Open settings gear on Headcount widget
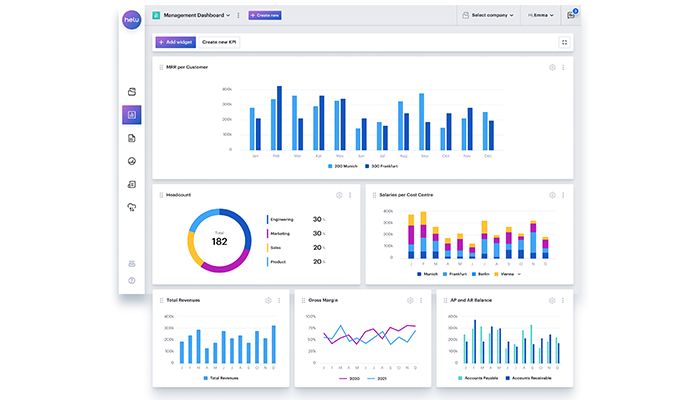The height and width of the screenshot is (400, 700). click(x=339, y=194)
